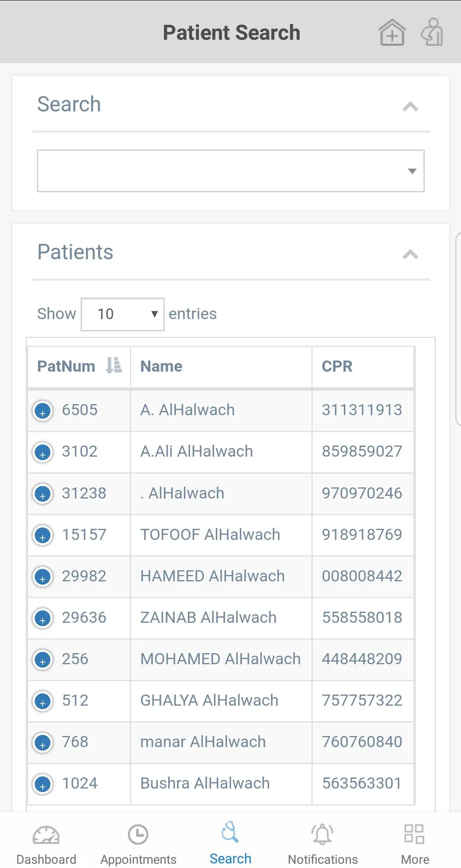Select name MOHAMED AlHalwach

click(x=221, y=659)
